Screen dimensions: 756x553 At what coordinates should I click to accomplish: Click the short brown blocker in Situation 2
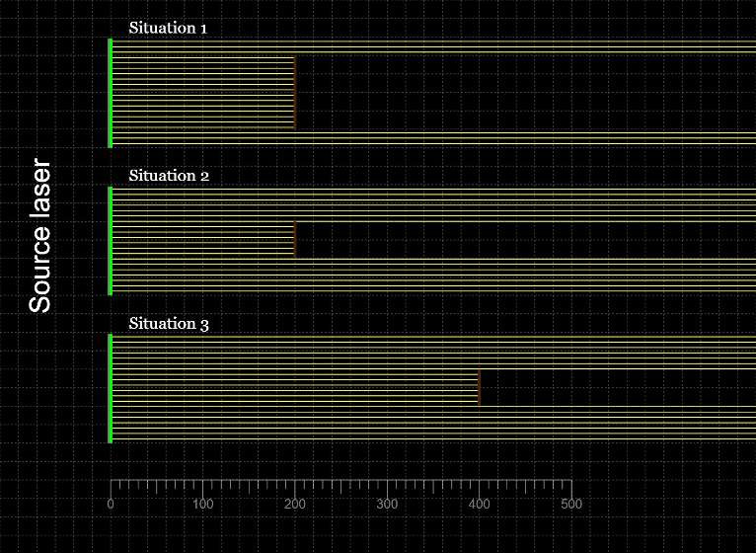click(x=294, y=240)
